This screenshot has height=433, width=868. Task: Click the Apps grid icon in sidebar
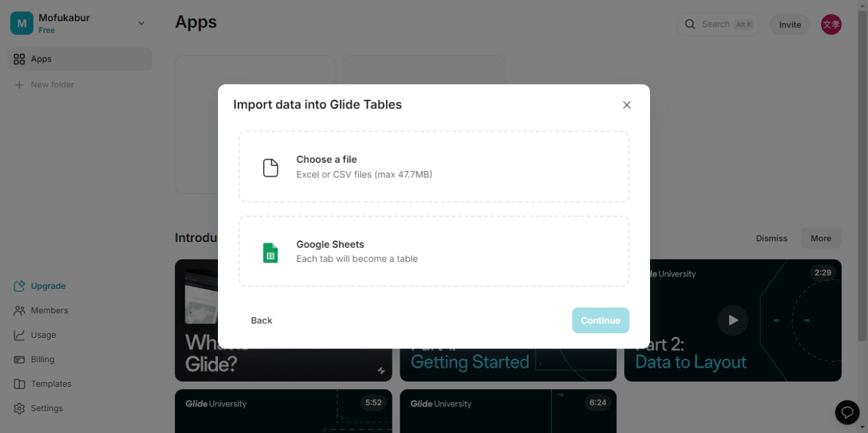19,59
